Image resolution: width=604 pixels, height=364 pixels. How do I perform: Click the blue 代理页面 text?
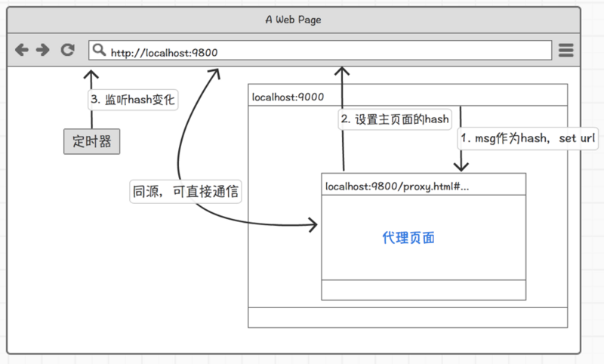[408, 238]
